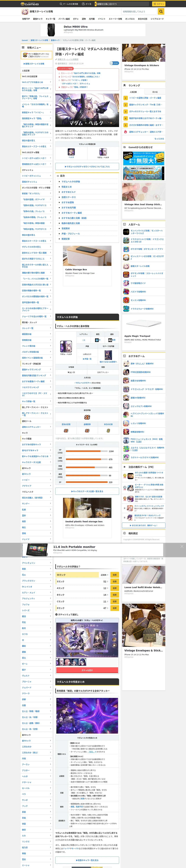The width and height of the screenshot is (186, 868).
Task: Expand the 新限定キャラ「トリビー」 sidebar row
Action: click(37, 113)
